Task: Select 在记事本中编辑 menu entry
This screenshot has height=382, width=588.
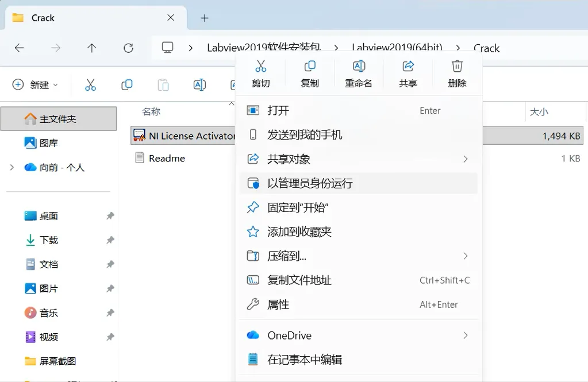Action: [359, 360]
